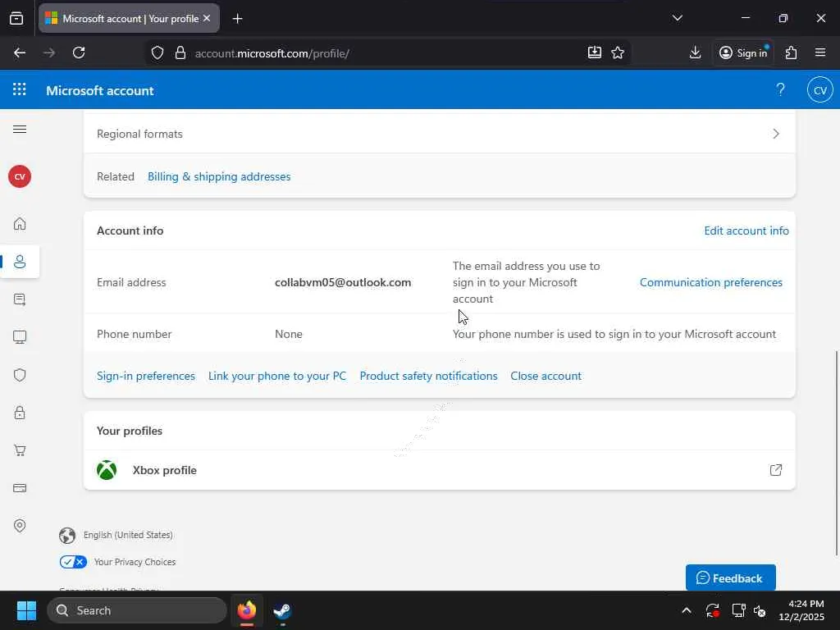Open the Firefox extensions puzzle icon
This screenshot has height=630, width=840.
pos(792,52)
